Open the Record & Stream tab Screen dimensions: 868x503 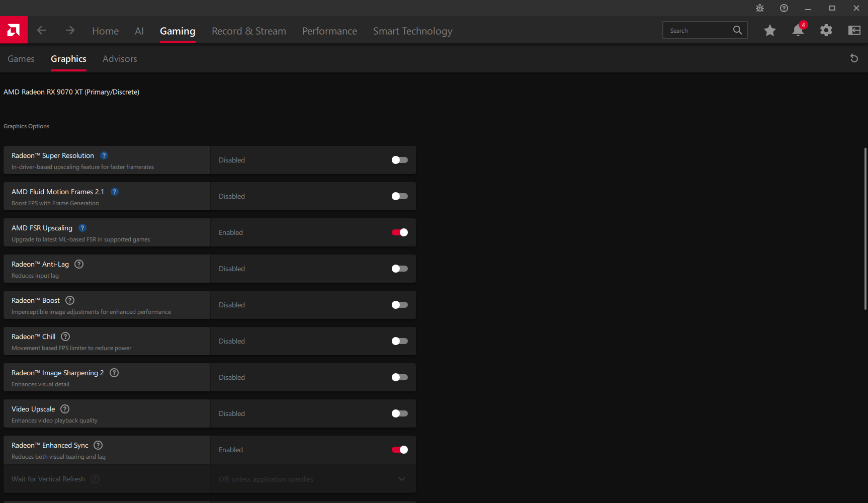click(x=249, y=31)
